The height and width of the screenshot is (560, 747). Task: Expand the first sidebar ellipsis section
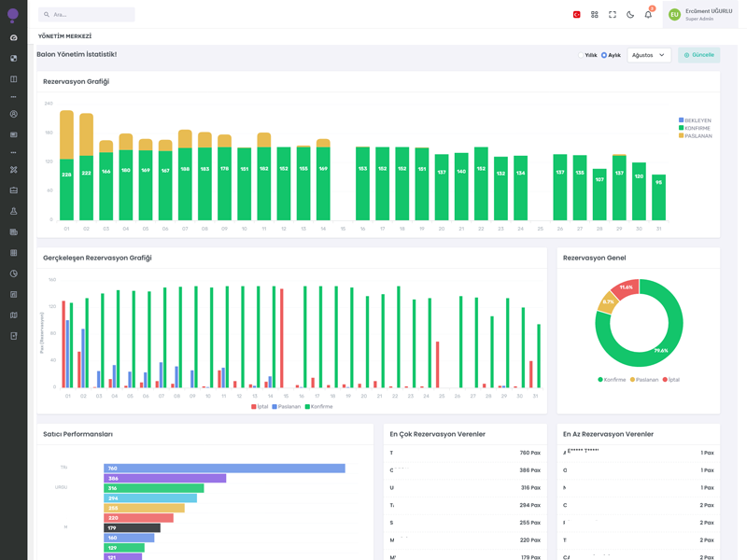(13, 97)
